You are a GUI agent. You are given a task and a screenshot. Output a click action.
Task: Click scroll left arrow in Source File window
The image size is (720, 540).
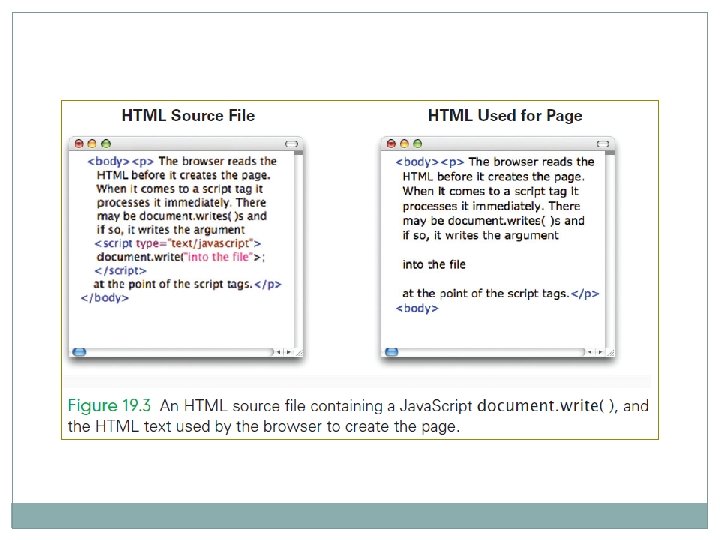point(279,352)
